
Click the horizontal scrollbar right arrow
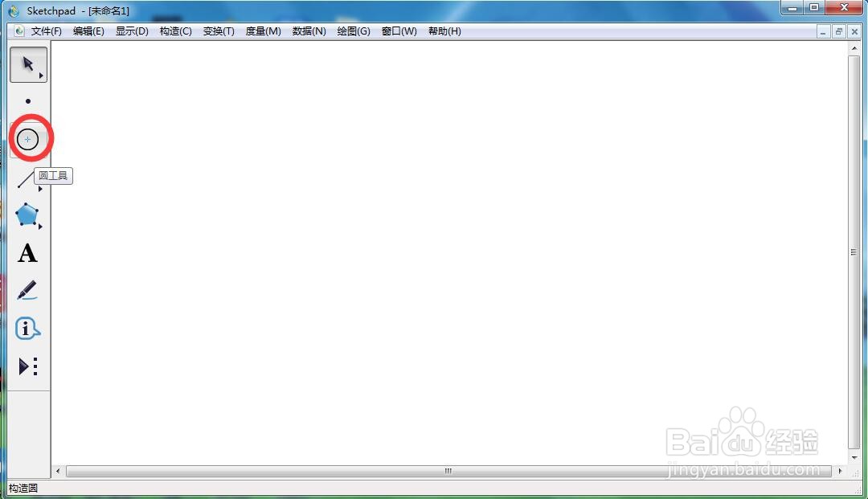click(841, 471)
